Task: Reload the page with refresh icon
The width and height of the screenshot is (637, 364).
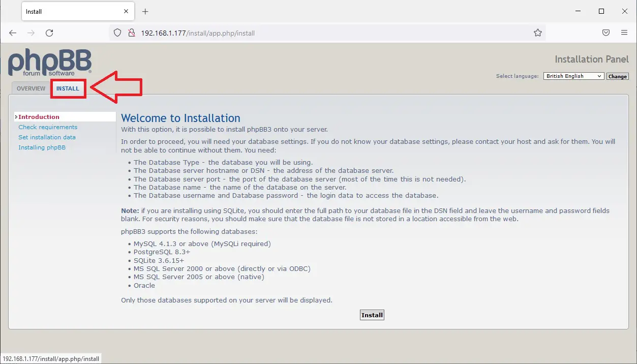Action: point(49,33)
